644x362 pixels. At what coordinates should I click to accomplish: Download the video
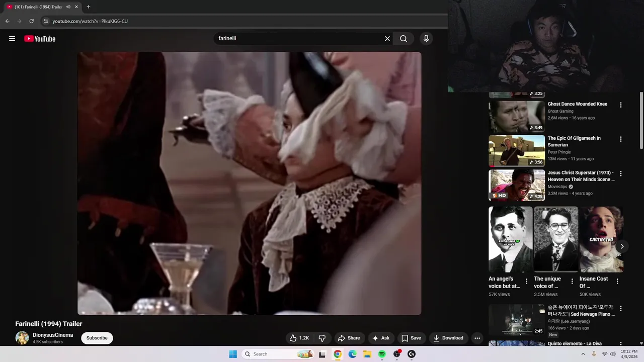pos(449,338)
